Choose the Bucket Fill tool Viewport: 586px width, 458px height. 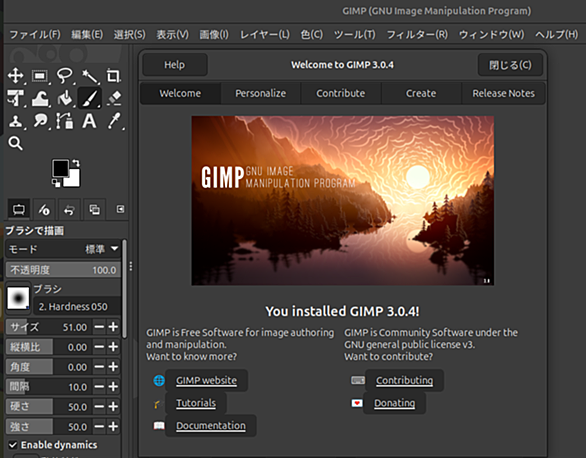coord(65,98)
